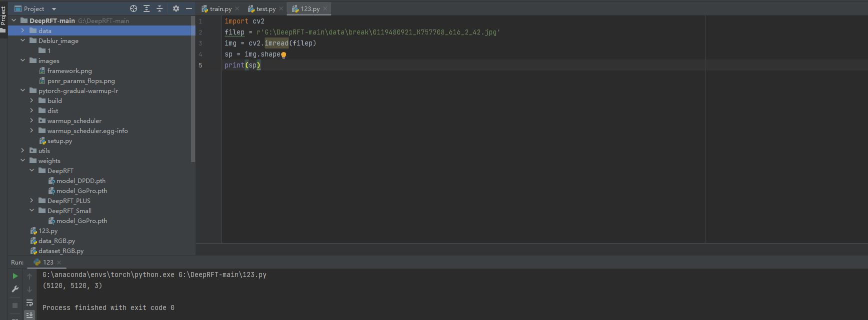The image size is (868, 320).
Task: Click the Python file icon beside data_RGB.py
Action: 34,241
